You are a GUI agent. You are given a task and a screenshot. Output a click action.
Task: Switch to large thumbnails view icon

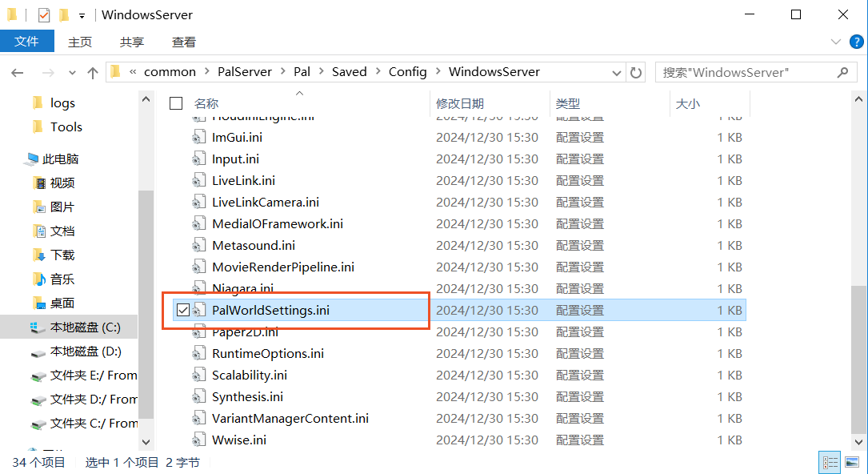(852, 462)
